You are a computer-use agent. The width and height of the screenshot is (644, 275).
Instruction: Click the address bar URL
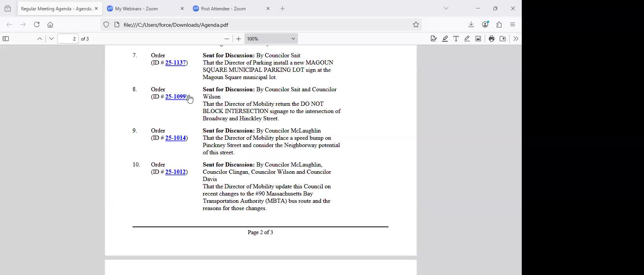coord(176,25)
